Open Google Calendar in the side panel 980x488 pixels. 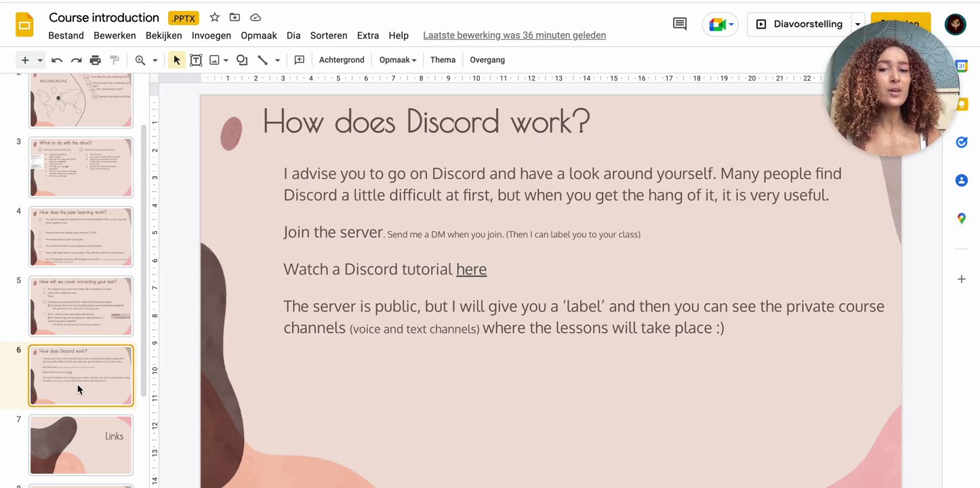click(x=962, y=66)
